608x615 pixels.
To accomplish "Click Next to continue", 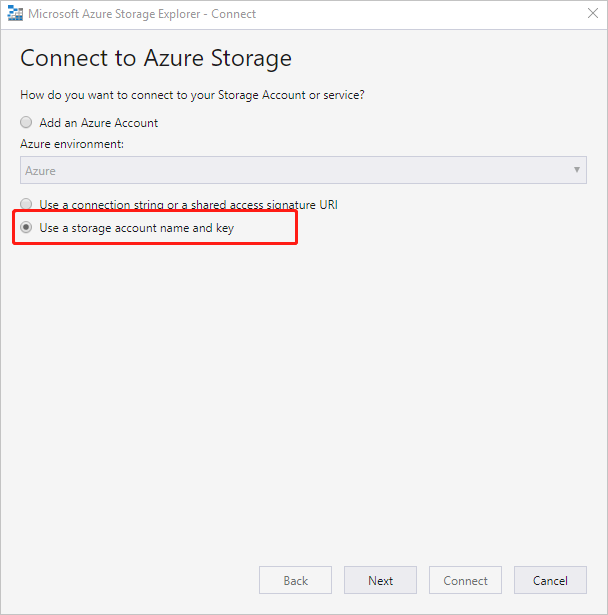I will coord(380,580).
